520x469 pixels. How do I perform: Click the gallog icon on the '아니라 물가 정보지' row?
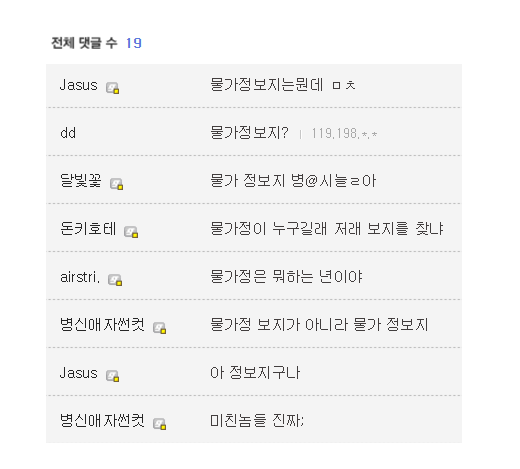click(160, 328)
